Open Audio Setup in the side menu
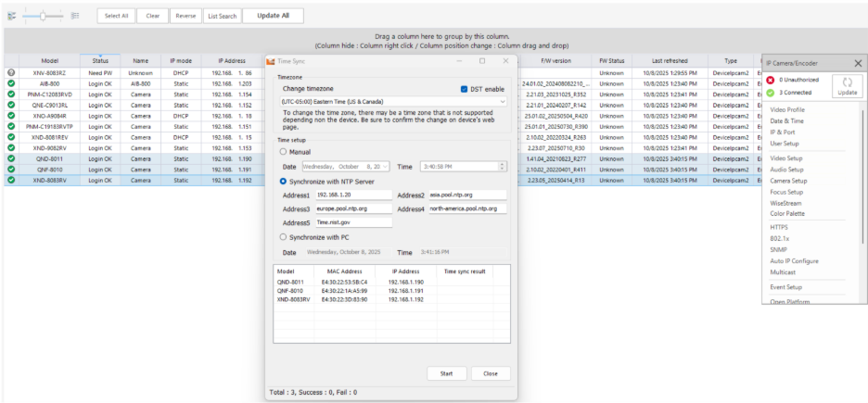The image size is (868, 403). click(786, 170)
